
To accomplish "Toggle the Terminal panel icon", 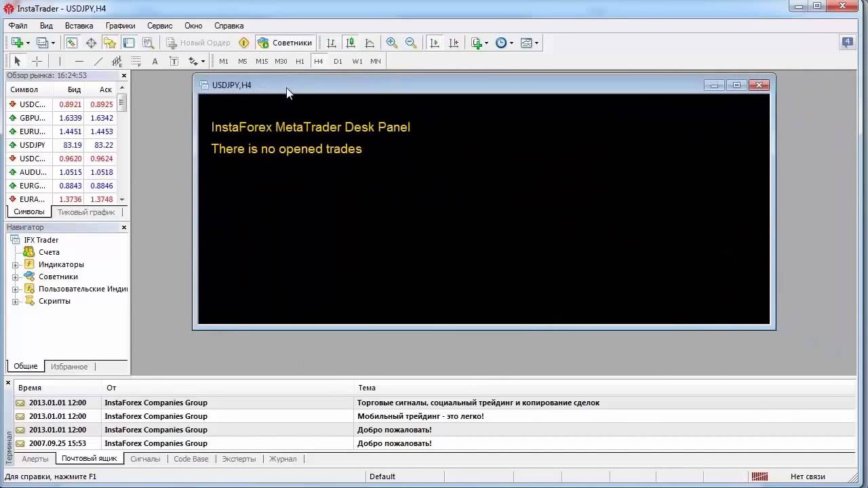I will tap(129, 43).
